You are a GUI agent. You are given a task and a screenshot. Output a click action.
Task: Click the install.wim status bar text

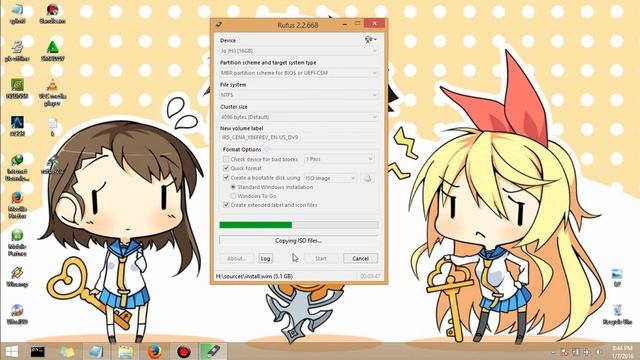[254, 276]
